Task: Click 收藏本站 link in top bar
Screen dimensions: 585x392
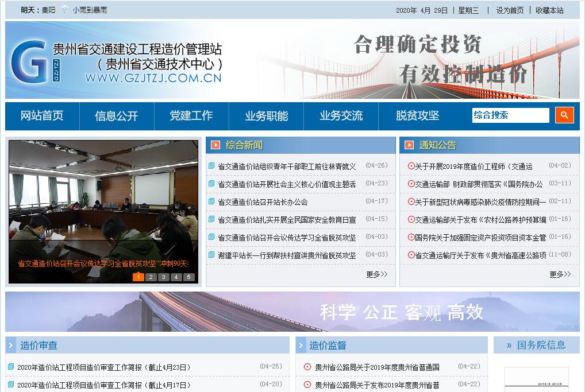Action: click(x=549, y=10)
